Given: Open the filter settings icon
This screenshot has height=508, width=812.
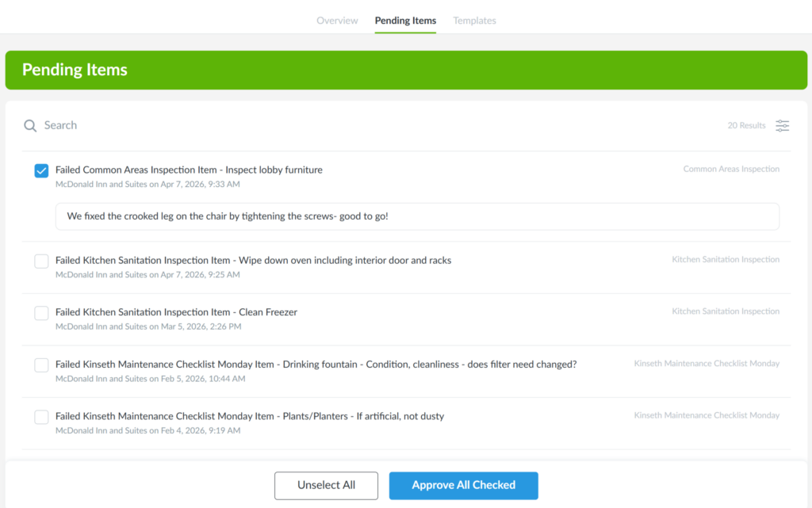Looking at the screenshot, I should (x=782, y=126).
